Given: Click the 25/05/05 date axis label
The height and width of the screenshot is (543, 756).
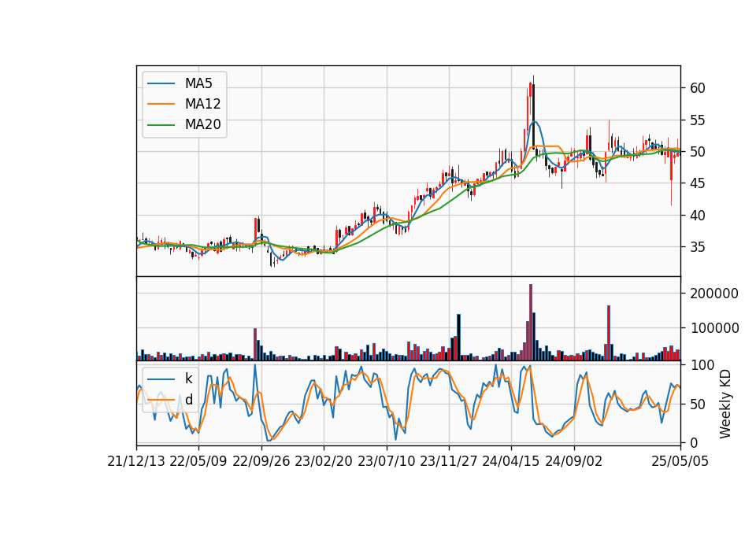Looking at the screenshot, I should point(680,461).
